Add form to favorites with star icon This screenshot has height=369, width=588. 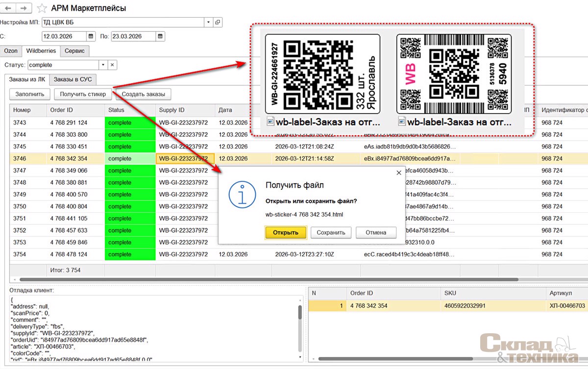point(42,8)
